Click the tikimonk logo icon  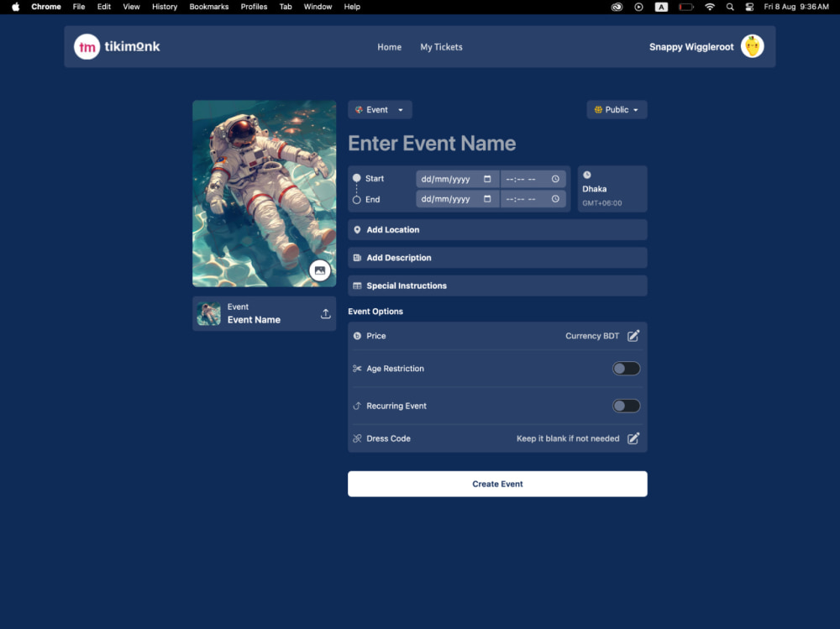pos(87,47)
